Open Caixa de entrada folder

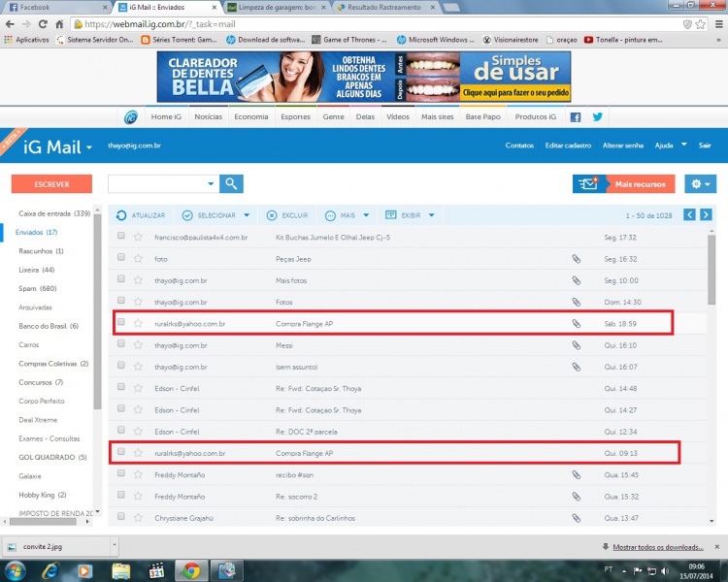click(x=54, y=213)
